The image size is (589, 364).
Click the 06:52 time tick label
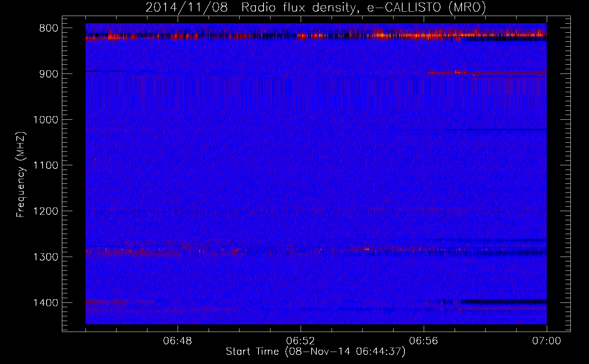click(301, 341)
